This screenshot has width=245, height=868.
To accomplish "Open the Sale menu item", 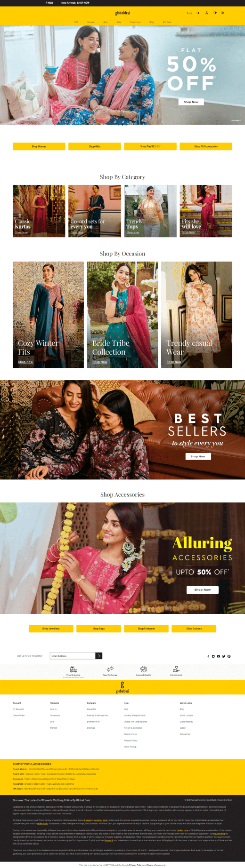I will (x=119, y=22).
